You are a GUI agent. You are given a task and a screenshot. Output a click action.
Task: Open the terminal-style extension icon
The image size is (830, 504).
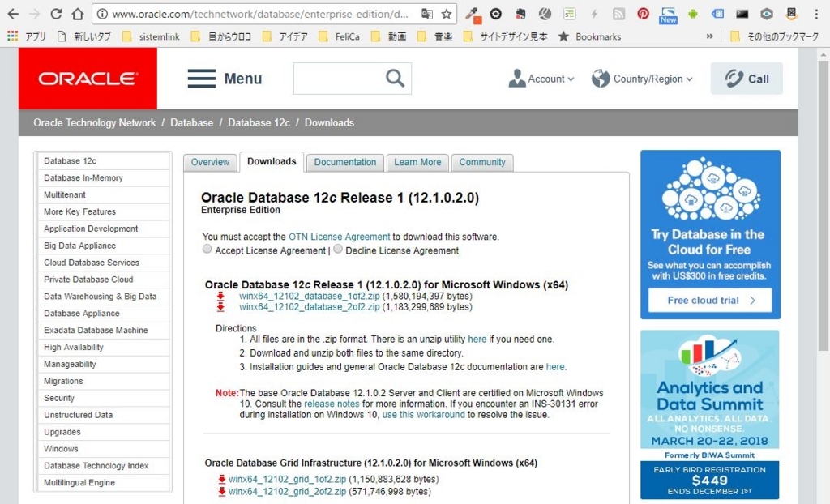point(742,15)
